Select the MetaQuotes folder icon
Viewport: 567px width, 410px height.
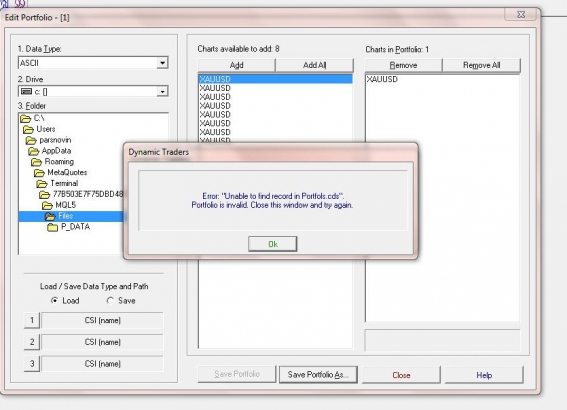coord(39,173)
